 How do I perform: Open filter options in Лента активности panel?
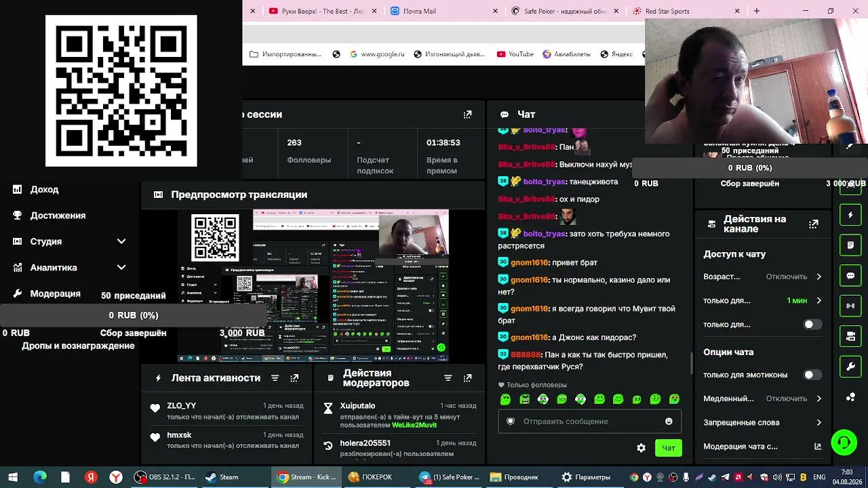275,378
